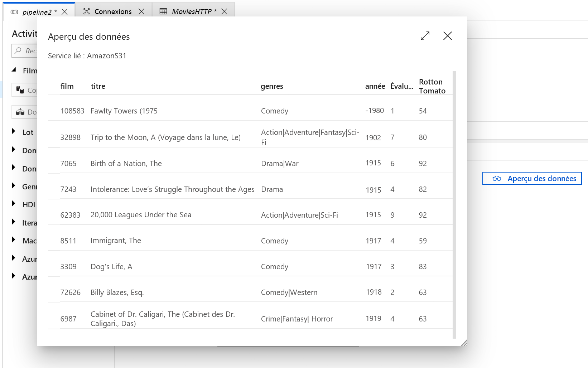Click the MoviesHTTP dataset table icon

click(163, 11)
